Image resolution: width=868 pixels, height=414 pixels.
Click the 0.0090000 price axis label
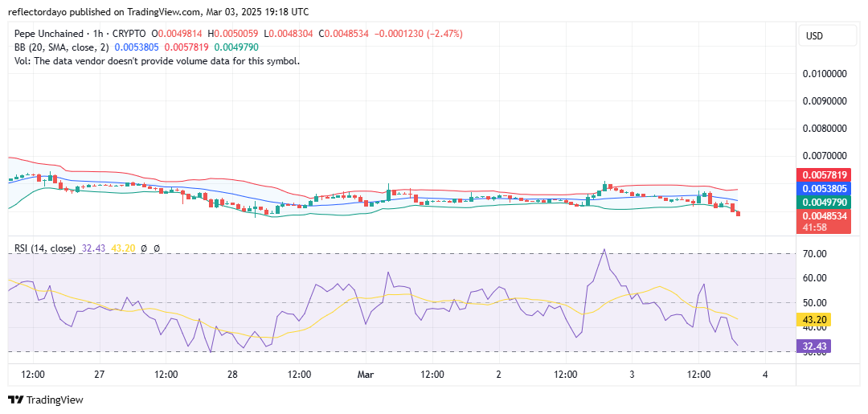click(825, 101)
